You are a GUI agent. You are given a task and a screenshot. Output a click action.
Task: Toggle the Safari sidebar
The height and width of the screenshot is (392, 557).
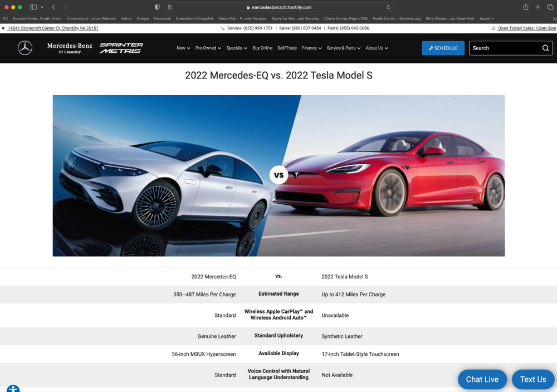[x=33, y=7]
